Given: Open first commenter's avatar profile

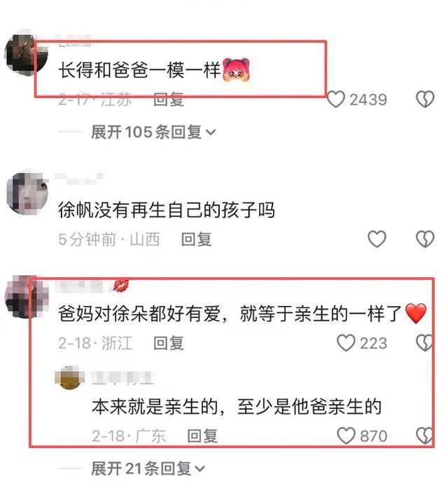Looking at the screenshot, I should tap(26, 55).
